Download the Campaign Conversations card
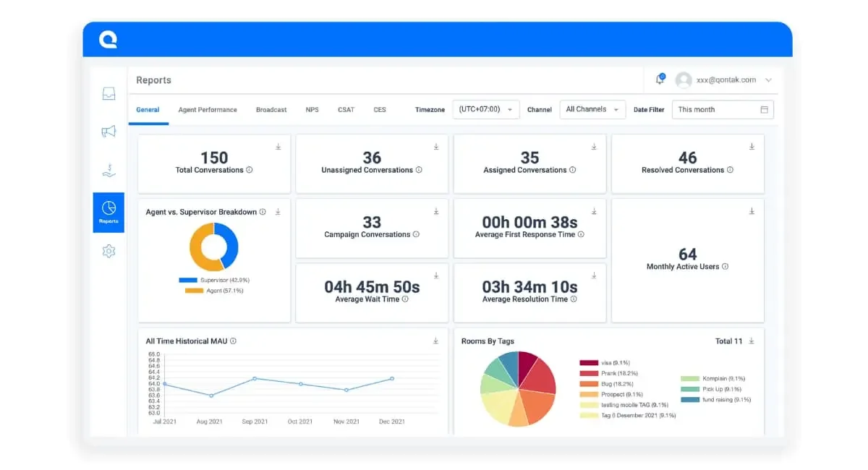The width and height of the screenshot is (868, 470). pyautogui.click(x=436, y=211)
